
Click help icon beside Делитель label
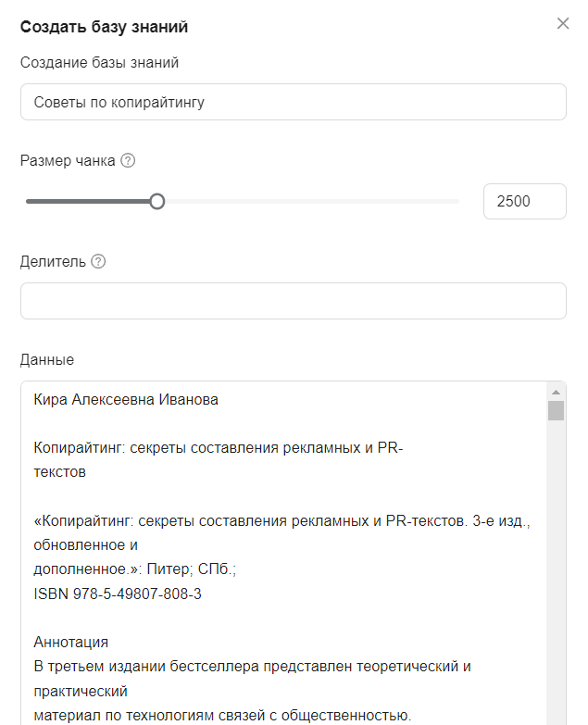tap(98, 261)
